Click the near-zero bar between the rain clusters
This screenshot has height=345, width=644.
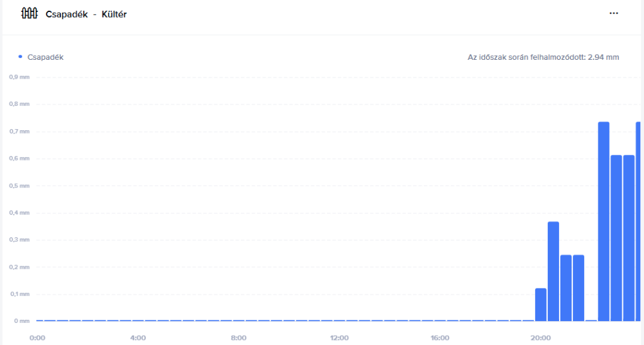591,320
